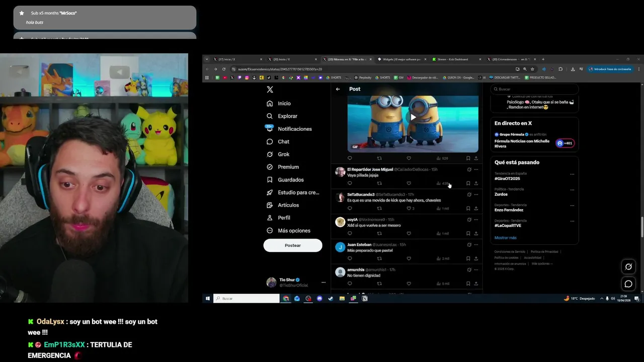
Task: View analytics on Juan Esteban's reply
Action: pyautogui.click(x=443, y=258)
